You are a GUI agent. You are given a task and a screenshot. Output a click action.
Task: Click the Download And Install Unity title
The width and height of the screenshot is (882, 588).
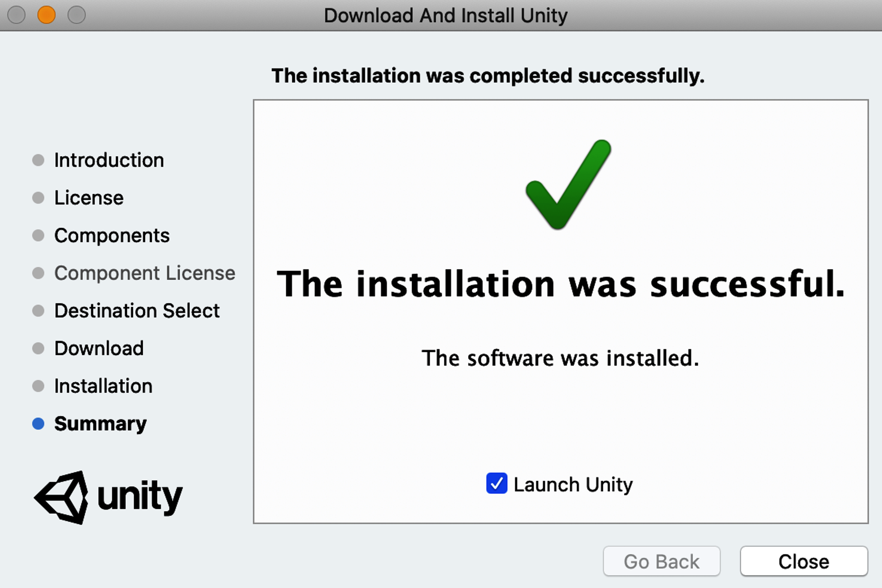(445, 16)
